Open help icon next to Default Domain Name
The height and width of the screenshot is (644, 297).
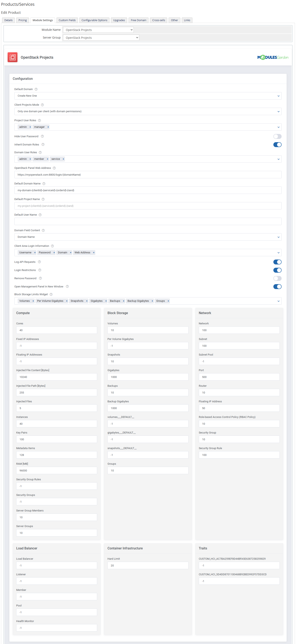click(44, 183)
